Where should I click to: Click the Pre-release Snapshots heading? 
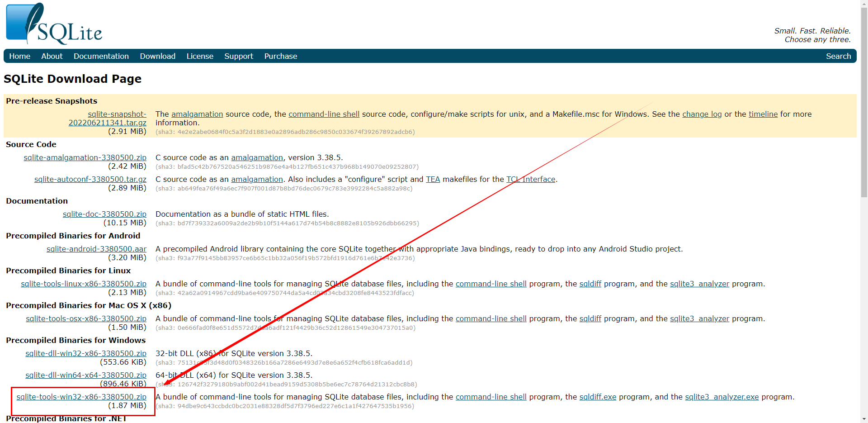tap(52, 101)
